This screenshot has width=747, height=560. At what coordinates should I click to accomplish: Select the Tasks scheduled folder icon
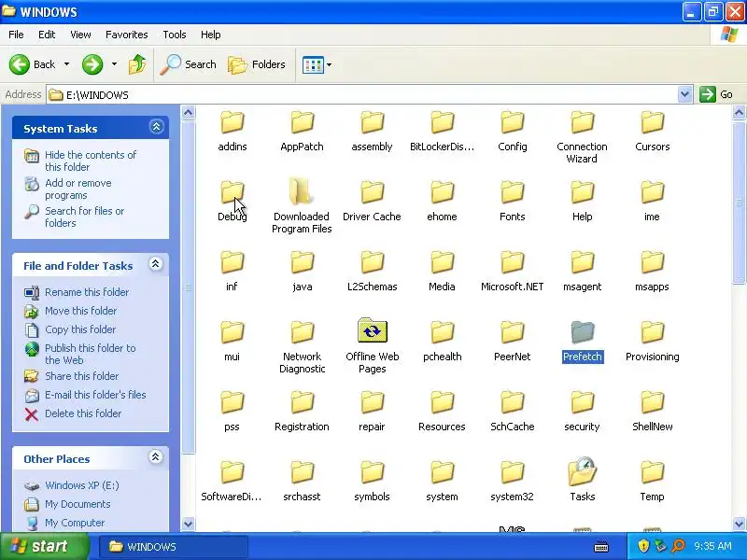point(582,471)
